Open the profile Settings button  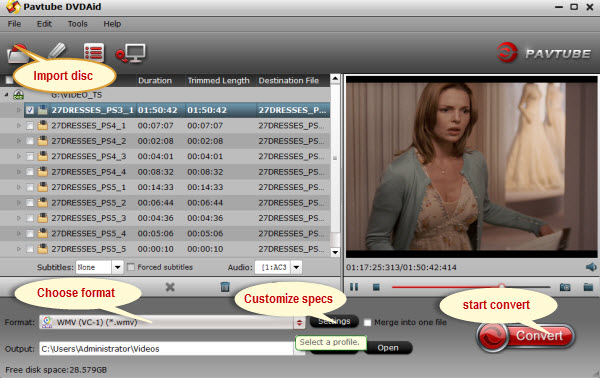(x=334, y=321)
